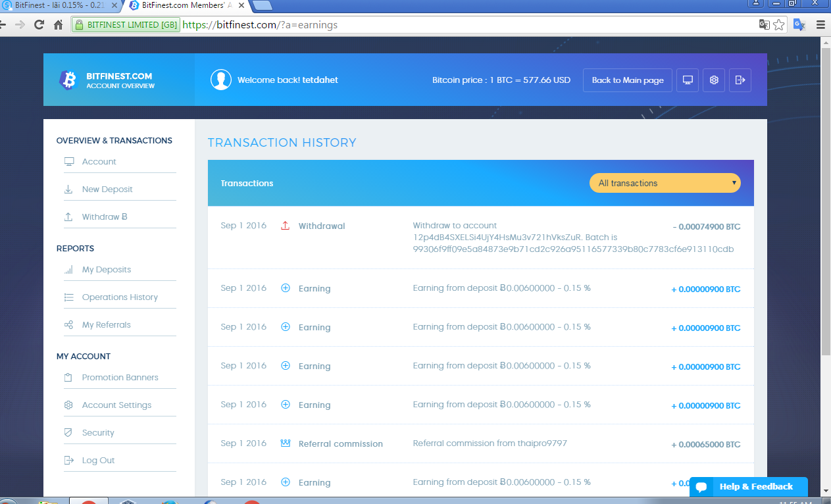
Task: Click the translate page icon in address bar
Action: pyautogui.click(x=764, y=25)
